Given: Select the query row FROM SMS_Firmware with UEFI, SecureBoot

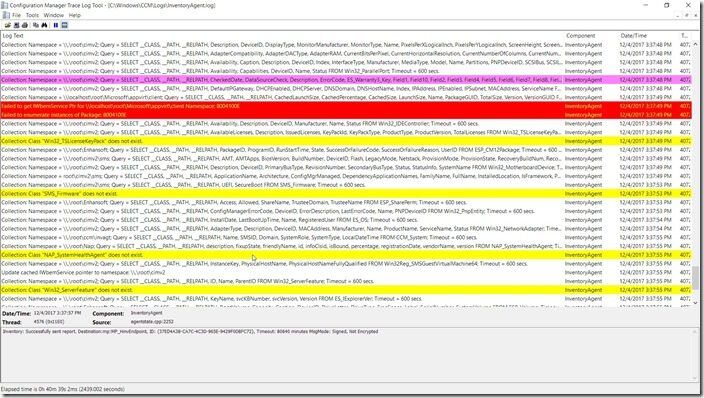Looking at the screenshot, I should [x=346, y=185].
